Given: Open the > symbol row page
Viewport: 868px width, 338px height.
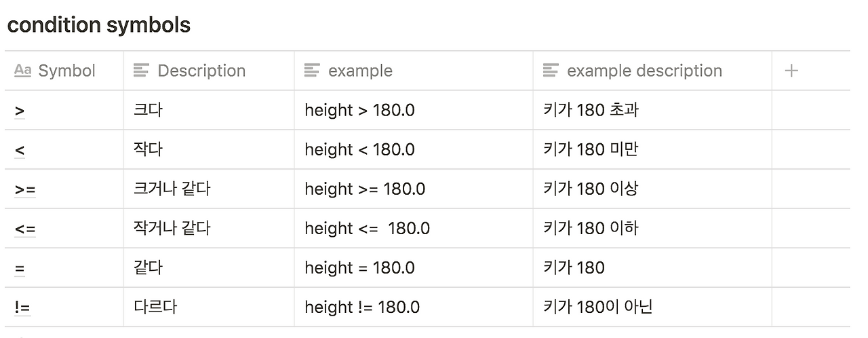Looking at the screenshot, I should point(20,111).
